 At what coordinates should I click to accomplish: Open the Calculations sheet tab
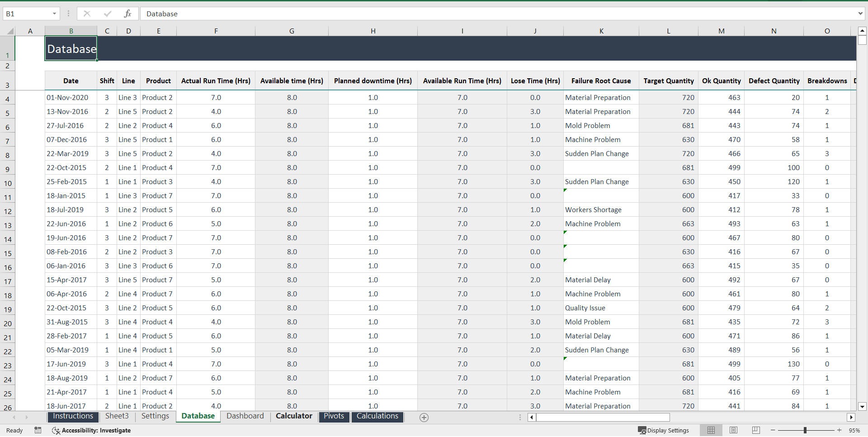click(377, 416)
